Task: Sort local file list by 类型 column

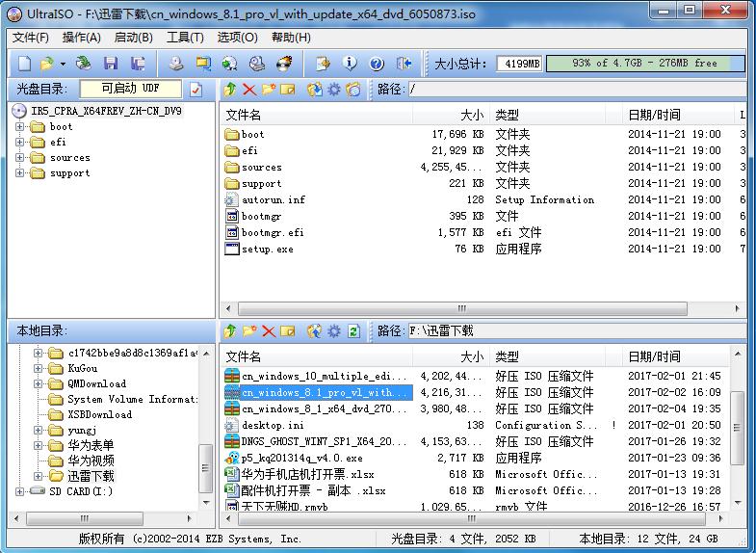Action: pos(547,356)
